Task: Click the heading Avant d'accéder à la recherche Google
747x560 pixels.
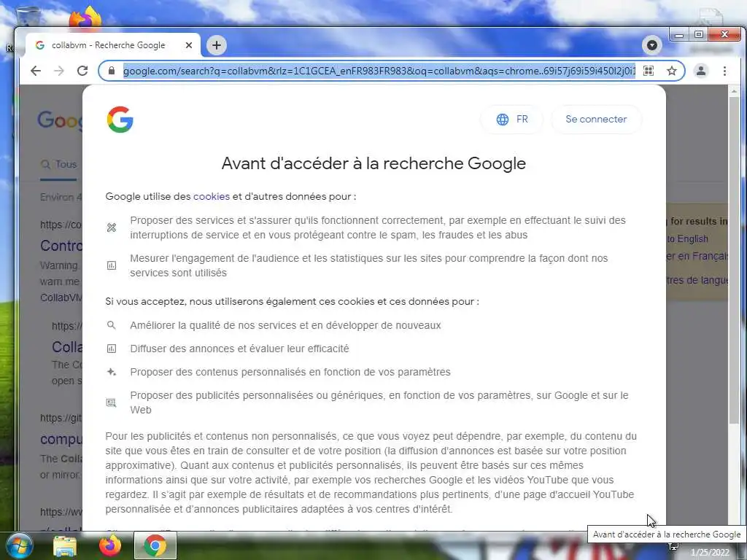Action: (373, 163)
